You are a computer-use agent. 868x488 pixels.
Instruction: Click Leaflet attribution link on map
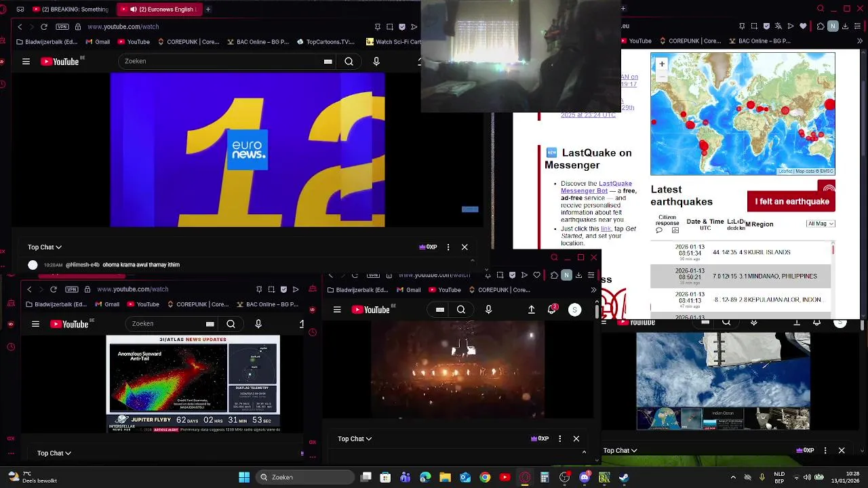785,171
